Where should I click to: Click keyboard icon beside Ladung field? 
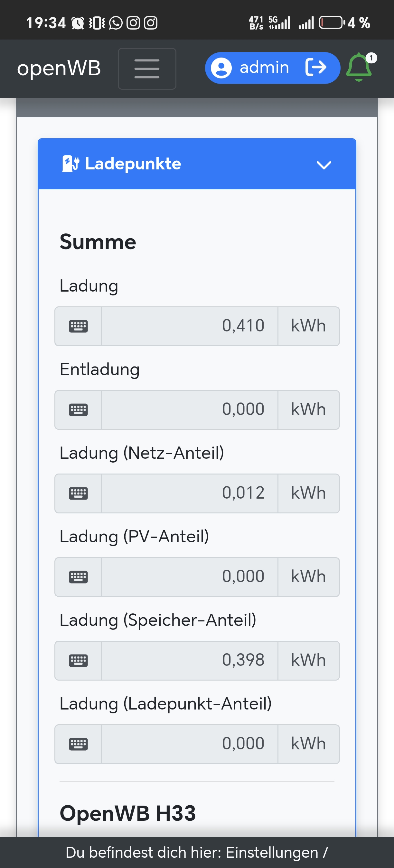[x=78, y=326]
